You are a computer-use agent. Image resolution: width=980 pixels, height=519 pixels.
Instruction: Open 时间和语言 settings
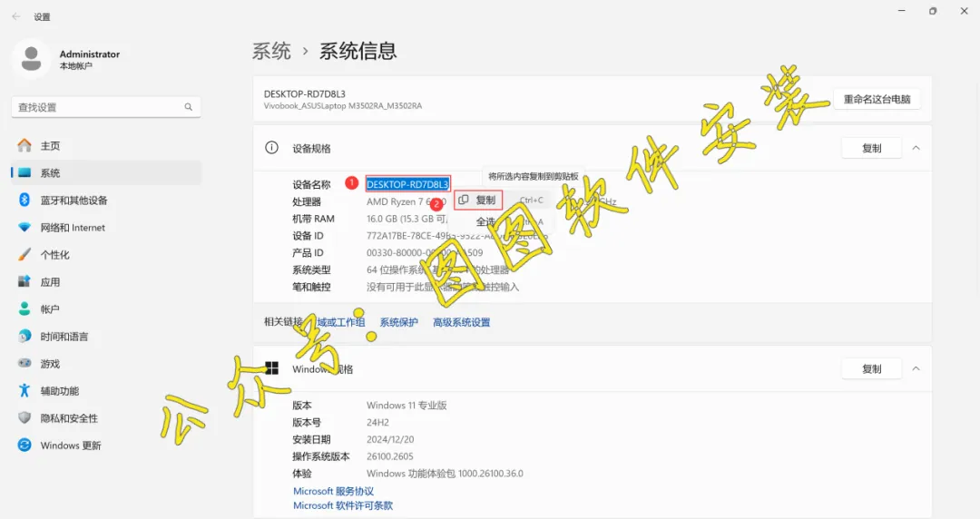pos(106,337)
